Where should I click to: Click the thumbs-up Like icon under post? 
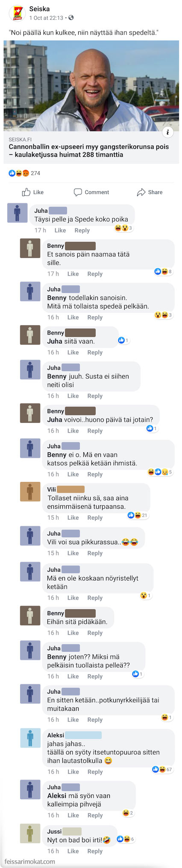tap(26, 192)
